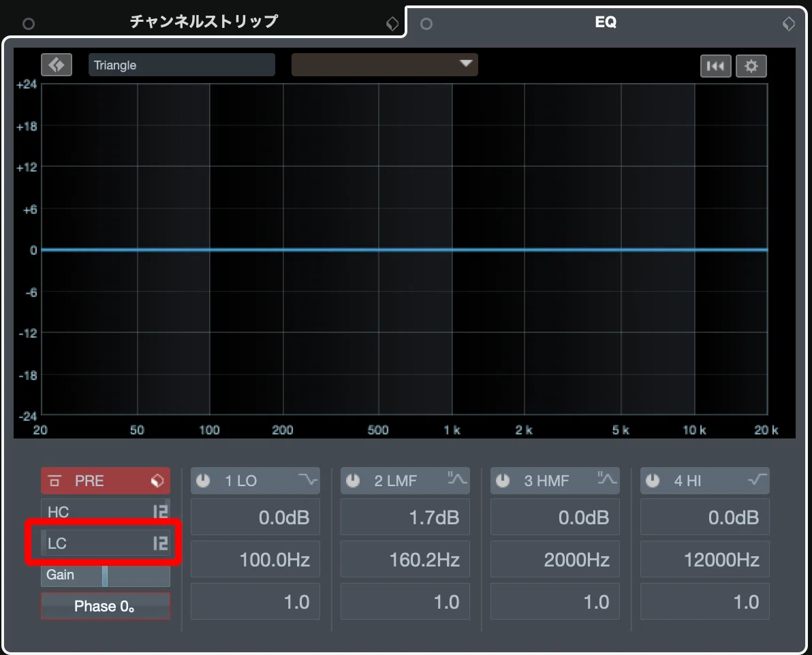The height and width of the screenshot is (655, 812).
Task: Toggle the channel strip bypass circle
Action: (x=29, y=24)
